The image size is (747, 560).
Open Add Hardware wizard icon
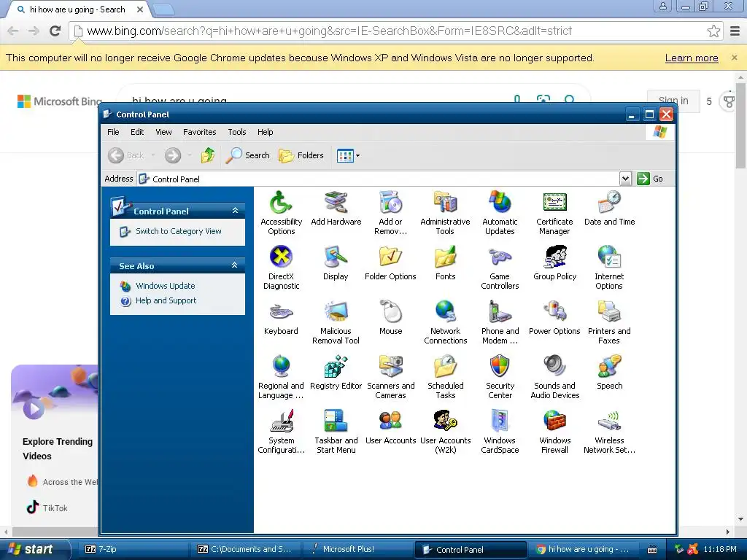coord(336,208)
